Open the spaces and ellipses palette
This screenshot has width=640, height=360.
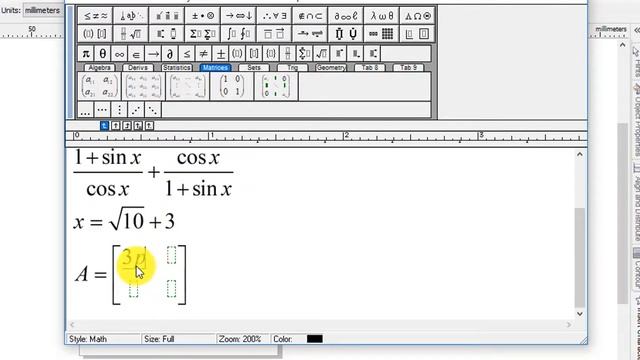point(131,16)
